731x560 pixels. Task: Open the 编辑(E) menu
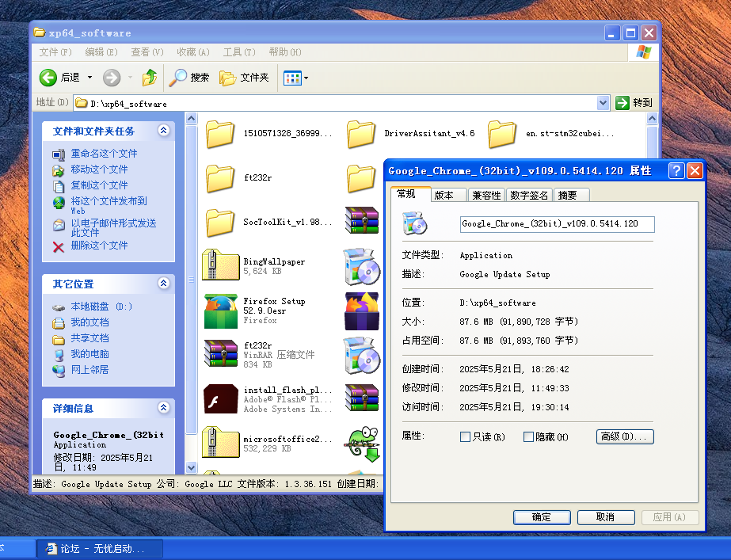pyautogui.click(x=101, y=51)
